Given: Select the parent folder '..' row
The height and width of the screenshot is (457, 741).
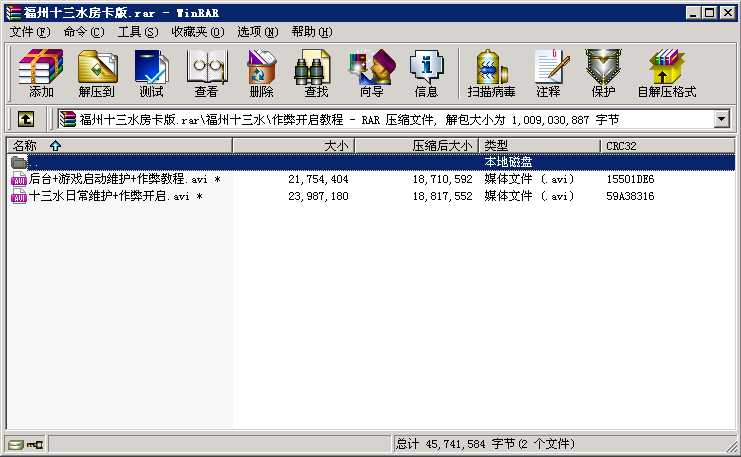Looking at the screenshot, I should click(x=370, y=162).
